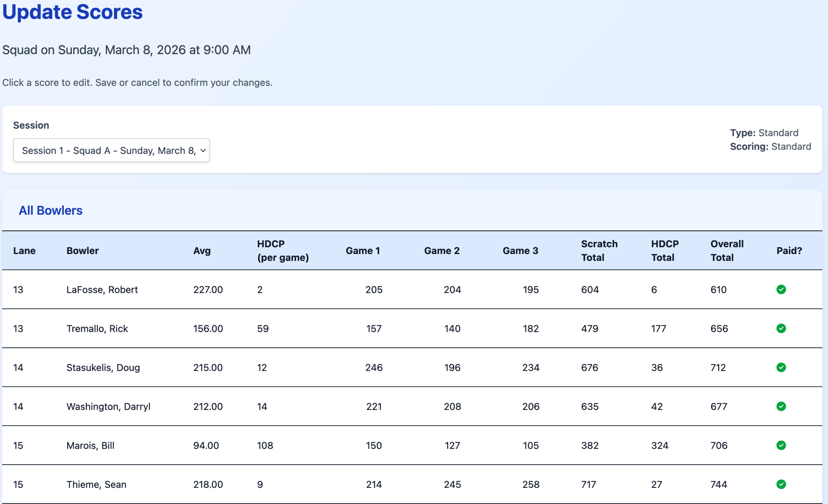Click the All Bowlers heading
This screenshot has width=828, height=504.
coord(51,211)
